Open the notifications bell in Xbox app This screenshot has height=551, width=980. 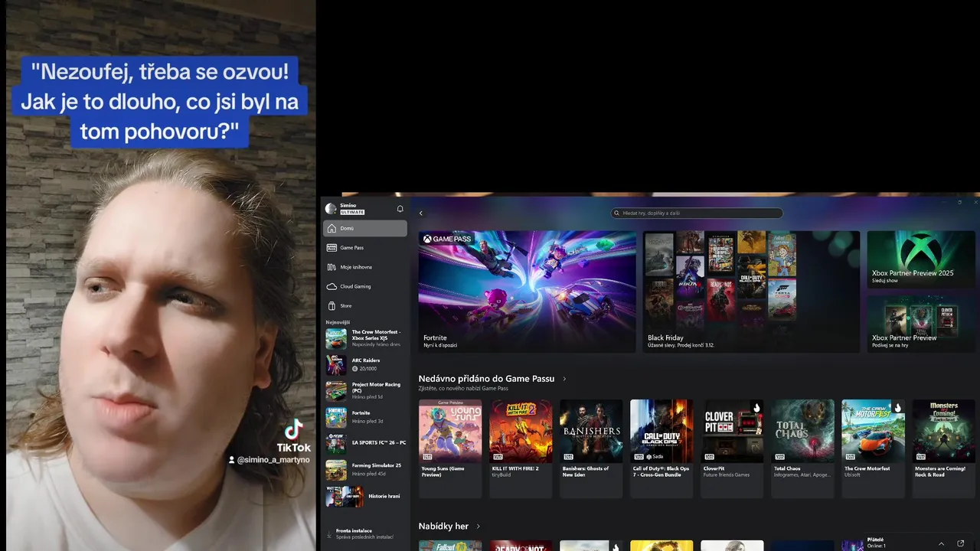tap(400, 209)
